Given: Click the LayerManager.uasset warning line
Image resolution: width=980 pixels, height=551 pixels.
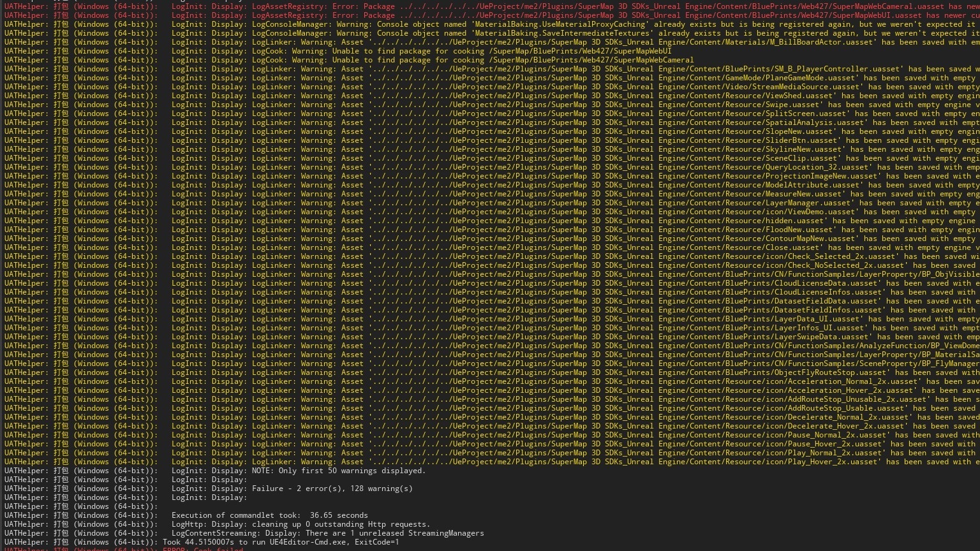Looking at the screenshot, I should (x=492, y=203).
